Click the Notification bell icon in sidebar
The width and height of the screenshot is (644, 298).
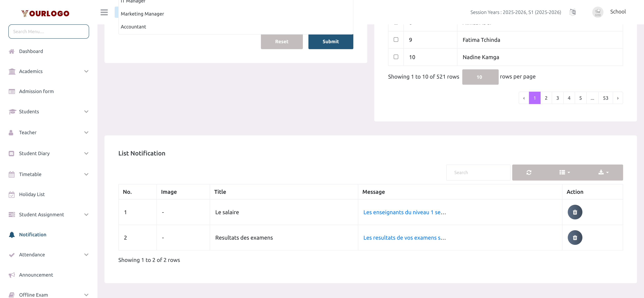tap(11, 234)
